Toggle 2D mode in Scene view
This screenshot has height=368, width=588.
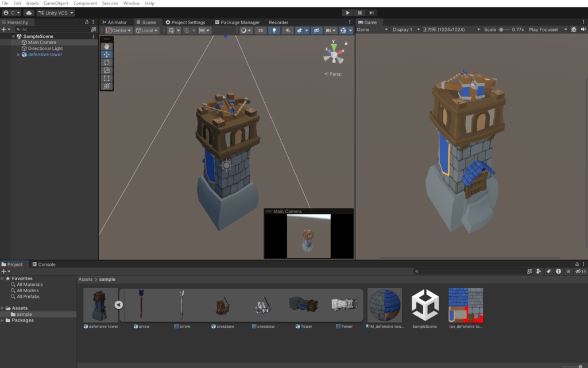pos(261,30)
